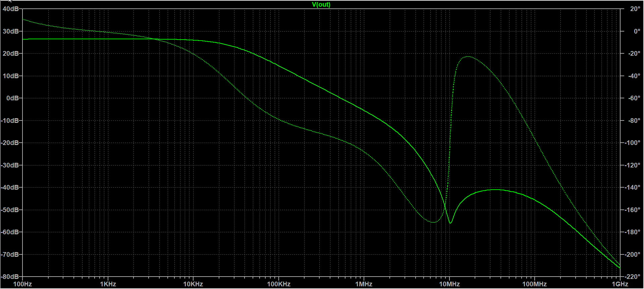Click the 1KHz label on horizontal axis
The image size is (644, 289).
pos(108,284)
